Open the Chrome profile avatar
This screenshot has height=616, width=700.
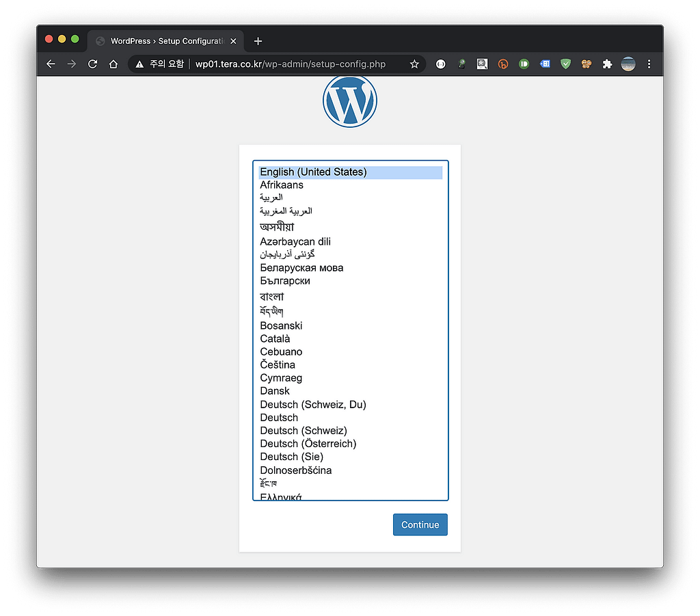pyautogui.click(x=628, y=64)
